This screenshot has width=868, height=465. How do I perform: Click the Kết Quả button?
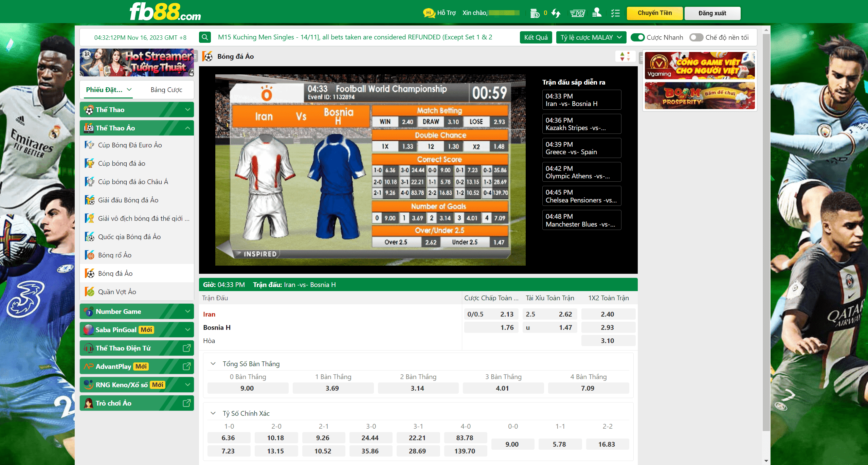coord(536,37)
